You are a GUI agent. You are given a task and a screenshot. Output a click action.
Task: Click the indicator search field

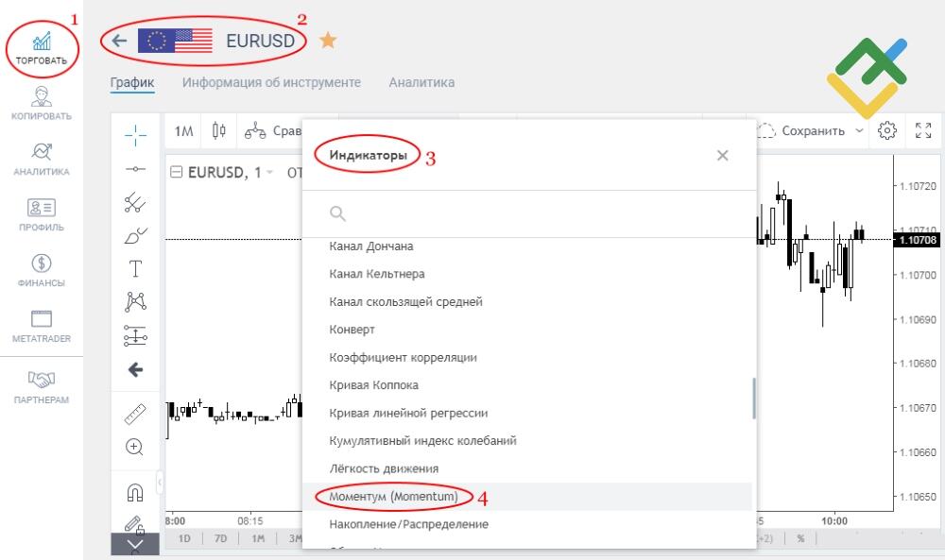pyautogui.click(x=529, y=213)
